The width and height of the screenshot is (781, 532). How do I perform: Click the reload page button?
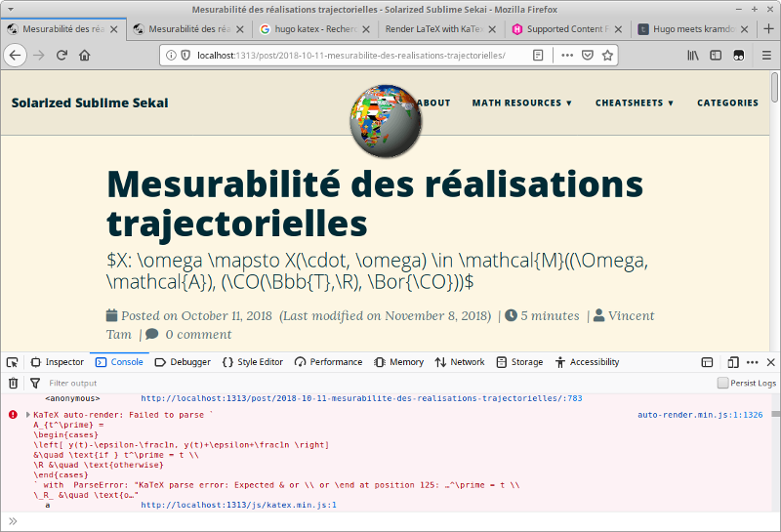(x=62, y=56)
